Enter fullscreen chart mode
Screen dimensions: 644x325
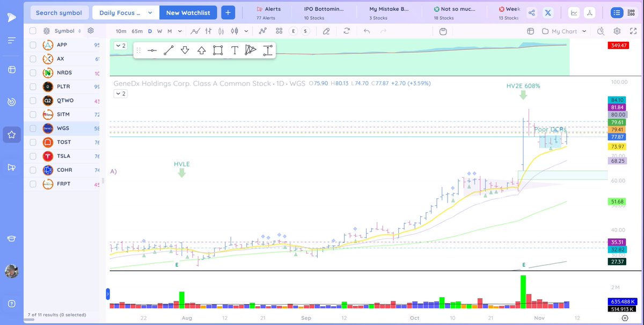point(633,31)
